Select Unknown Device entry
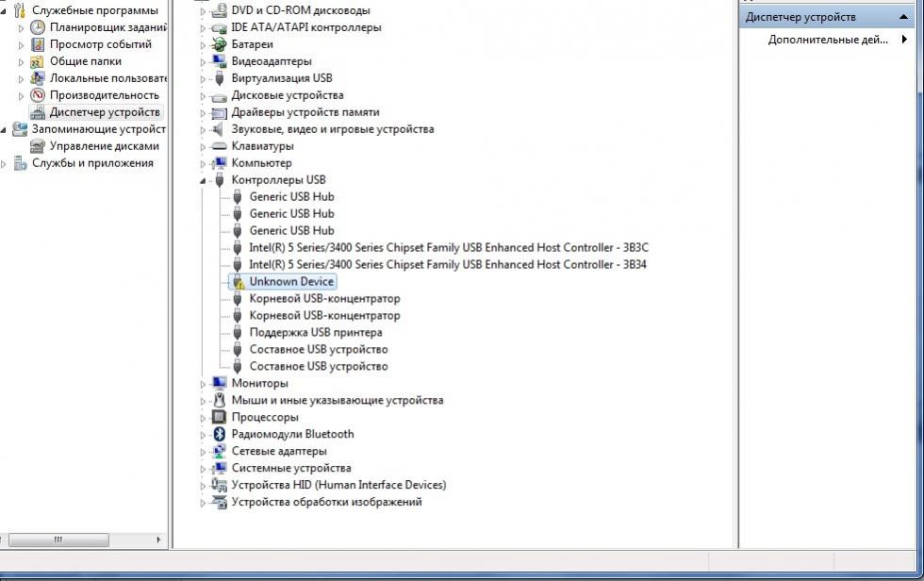The image size is (924, 581). (291, 282)
